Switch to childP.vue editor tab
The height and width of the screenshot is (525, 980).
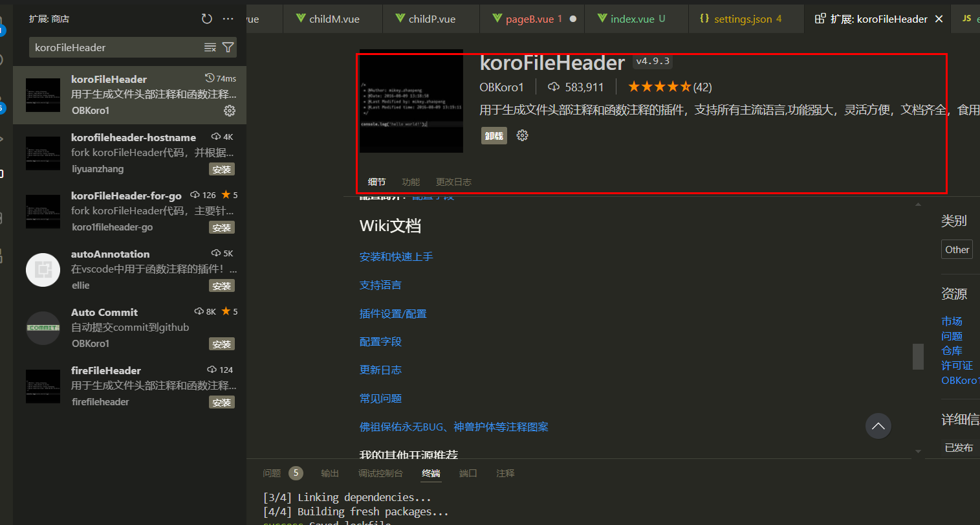431,19
